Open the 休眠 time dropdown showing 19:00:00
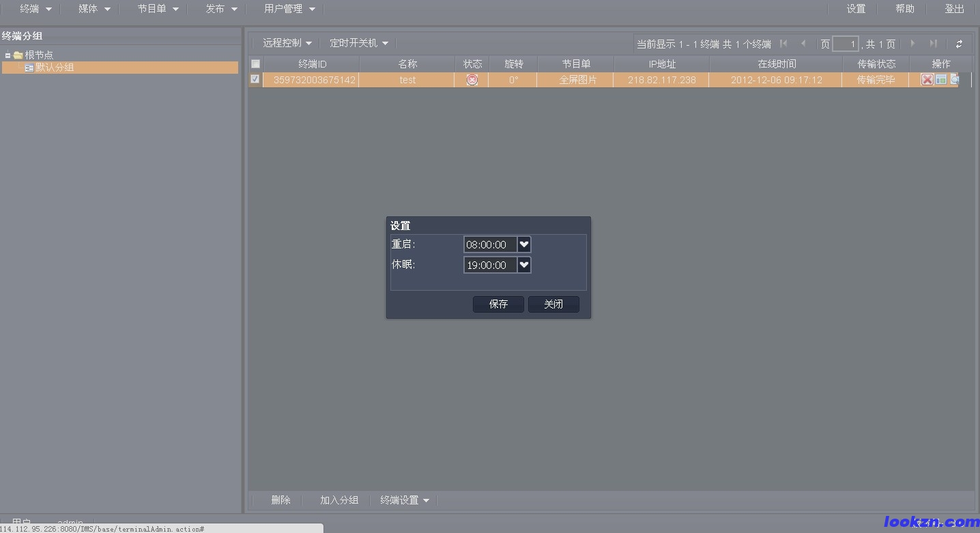This screenshot has width=980, height=533. [523, 265]
